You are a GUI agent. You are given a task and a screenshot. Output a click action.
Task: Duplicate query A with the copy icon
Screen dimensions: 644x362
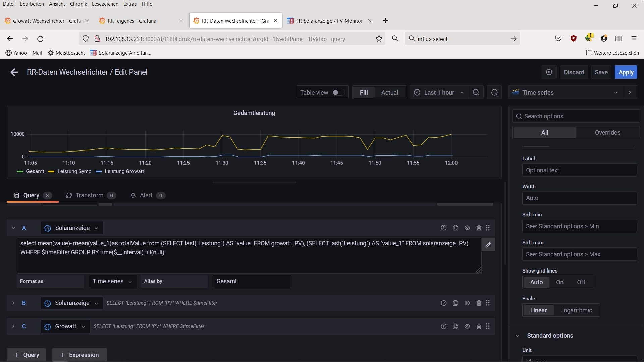[x=455, y=228]
